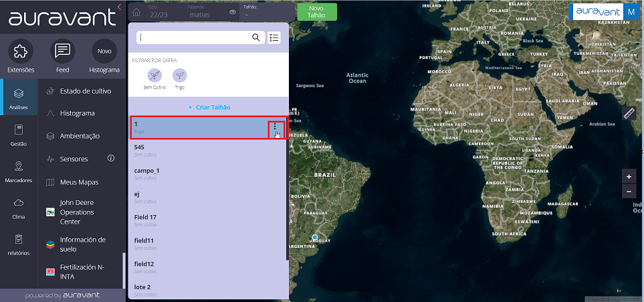Collapse the sidebar with the top chevron

point(119,7)
